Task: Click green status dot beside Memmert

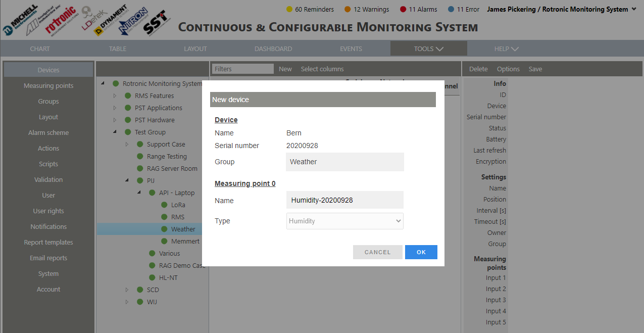Action: click(x=164, y=241)
